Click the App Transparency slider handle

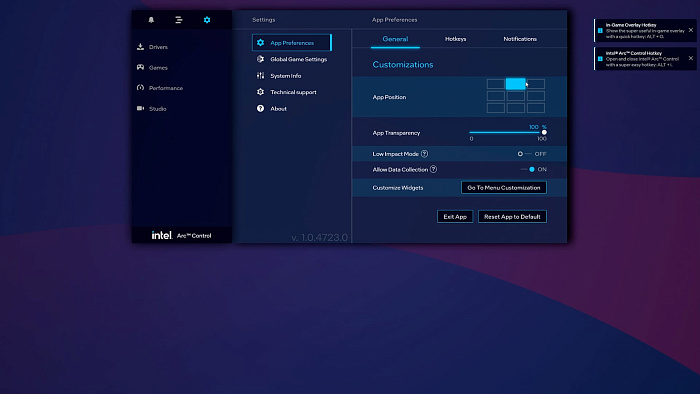[x=544, y=132]
